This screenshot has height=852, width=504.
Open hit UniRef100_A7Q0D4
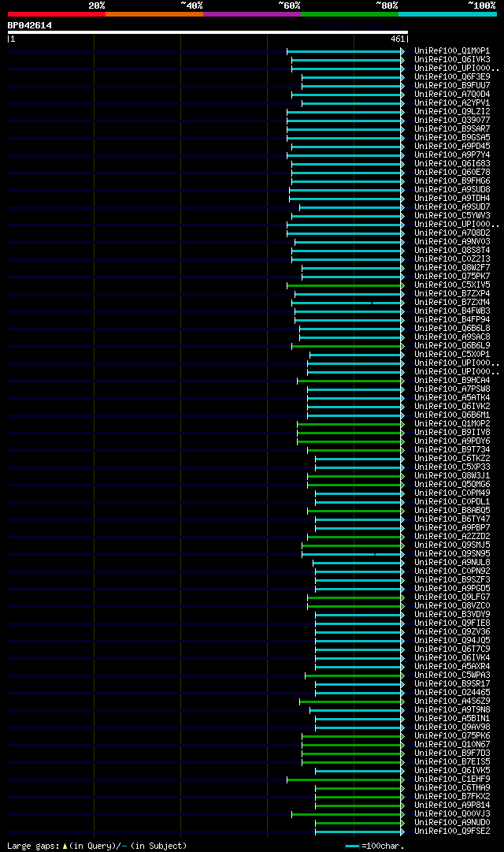pos(452,95)
